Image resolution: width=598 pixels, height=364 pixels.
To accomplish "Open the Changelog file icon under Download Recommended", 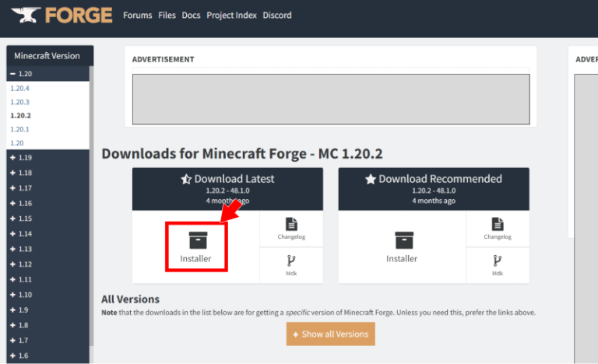I will [498, 224].
